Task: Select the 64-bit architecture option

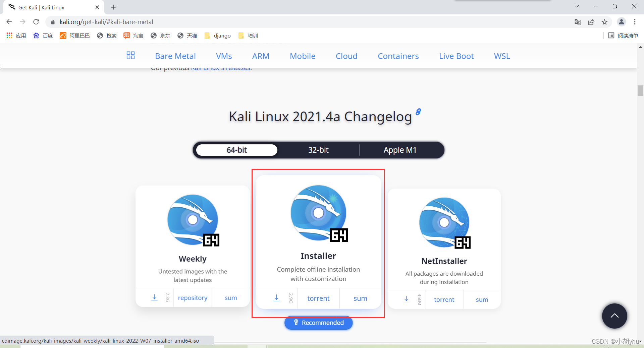Action: [237, 150]
